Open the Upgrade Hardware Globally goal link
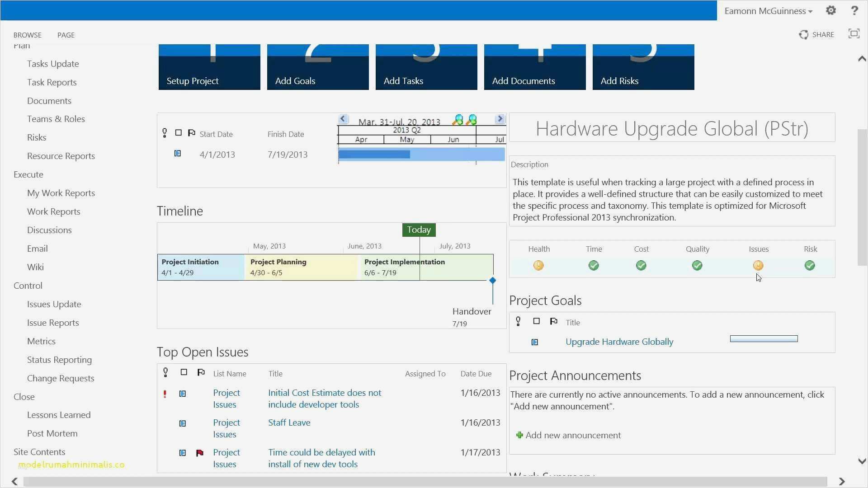 click(619, 342)
